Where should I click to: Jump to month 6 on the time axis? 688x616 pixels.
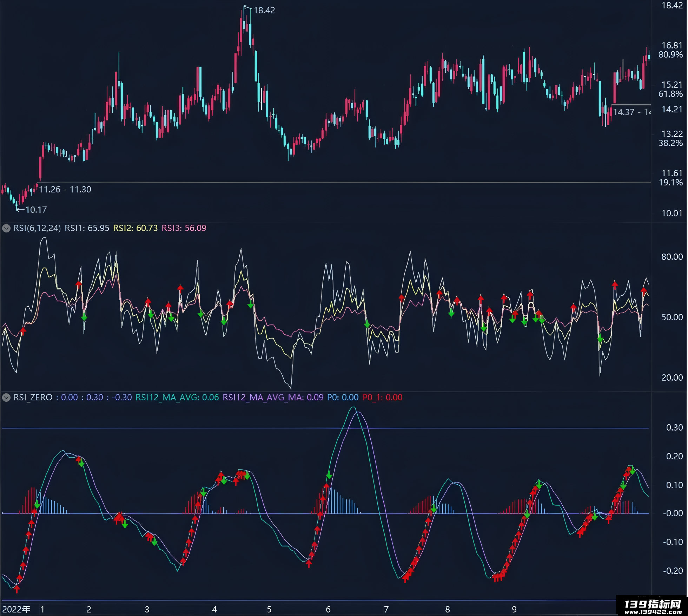[328, 609]
